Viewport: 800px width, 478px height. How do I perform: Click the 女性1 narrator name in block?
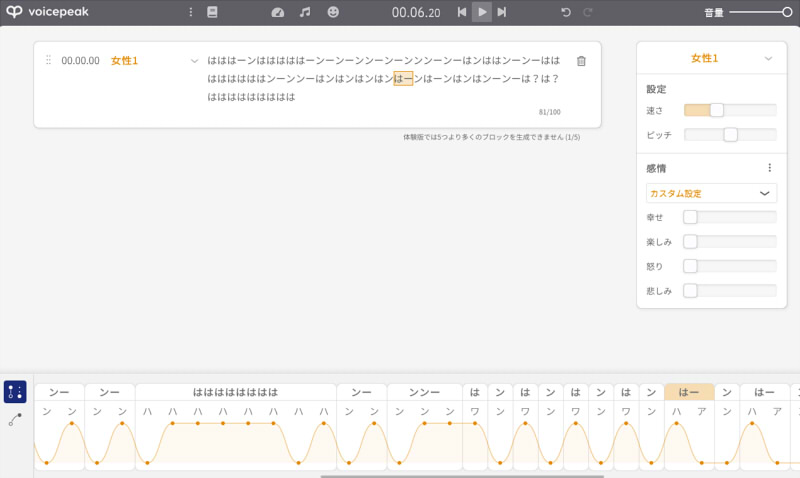click(124, 60)
